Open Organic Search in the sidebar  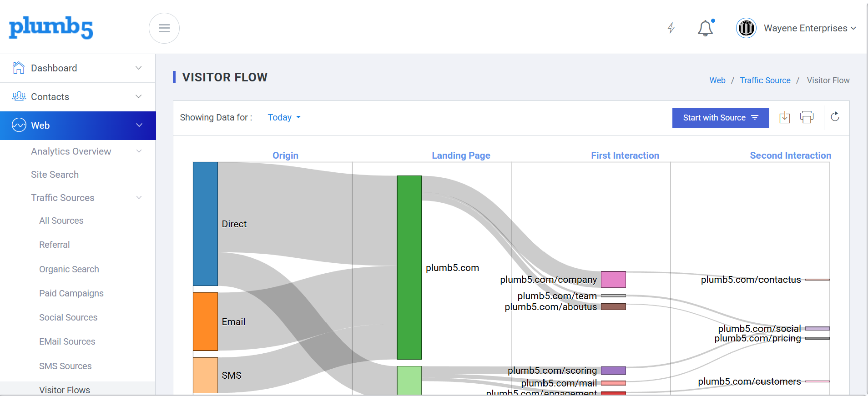pyautogui.click(x=69, y=269)
